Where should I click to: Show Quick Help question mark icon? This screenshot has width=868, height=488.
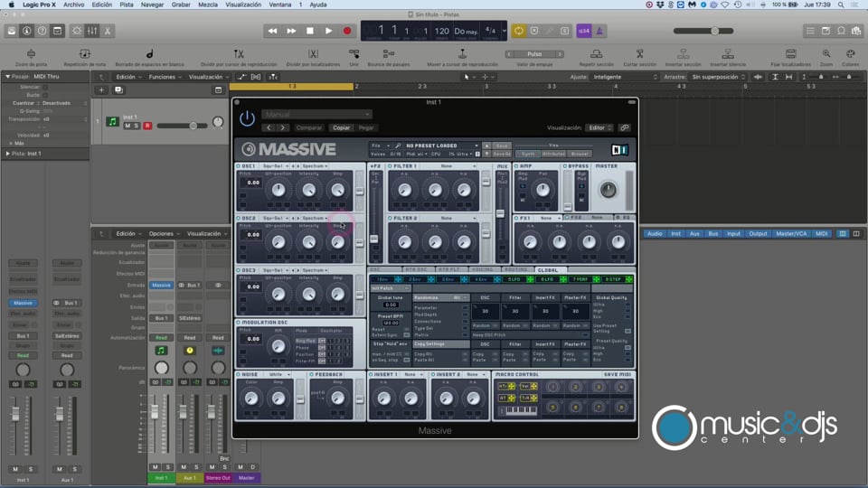coord(42,31)
